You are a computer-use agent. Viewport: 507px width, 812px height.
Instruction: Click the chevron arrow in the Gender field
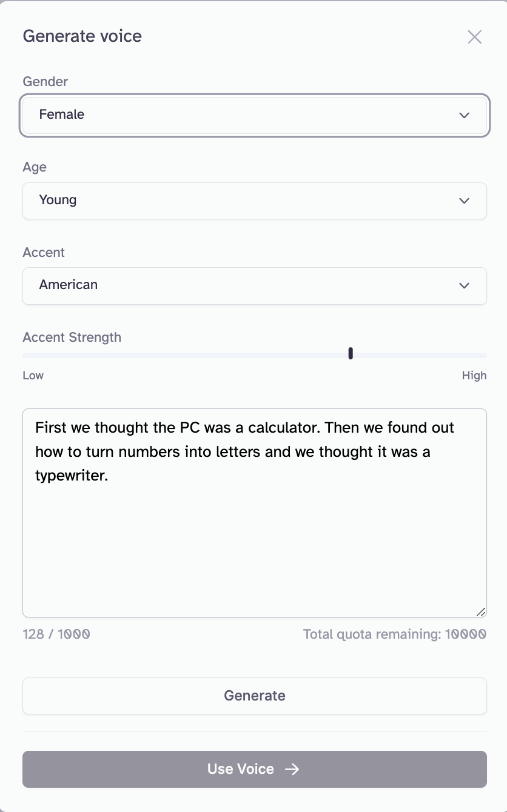tap(465, 115)
